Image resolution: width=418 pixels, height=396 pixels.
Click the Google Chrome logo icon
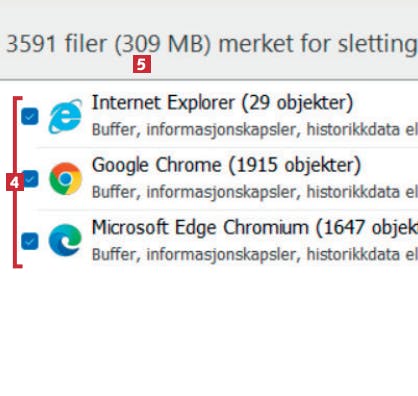coord(65,179)
